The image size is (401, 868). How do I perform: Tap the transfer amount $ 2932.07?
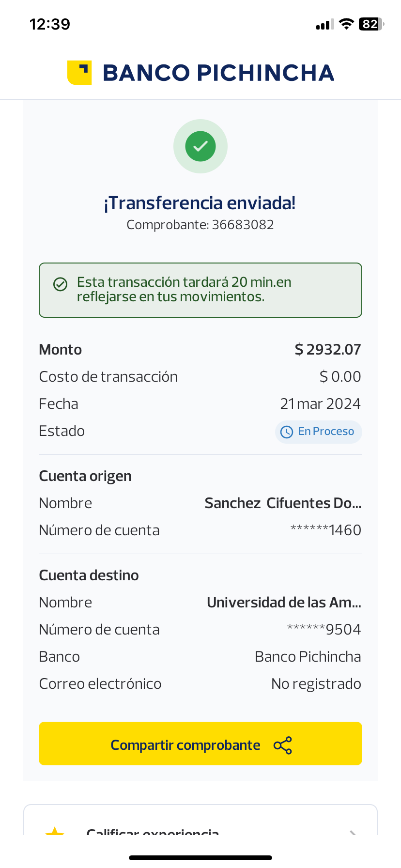[328, 350]
